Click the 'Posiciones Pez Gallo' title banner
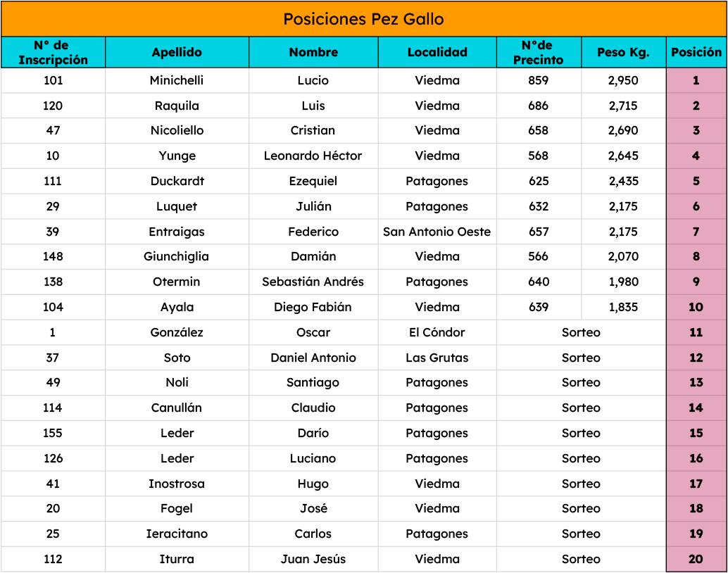 point(363,19)
